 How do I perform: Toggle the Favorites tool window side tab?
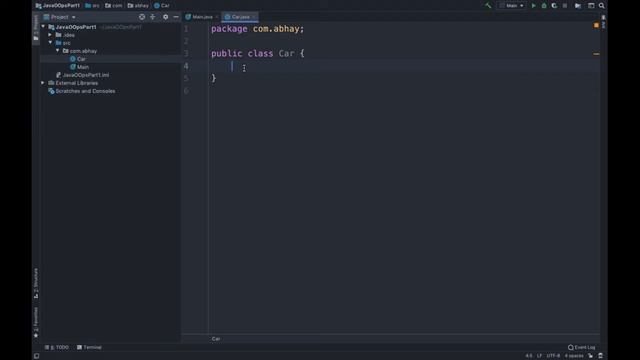coord(36,322)
